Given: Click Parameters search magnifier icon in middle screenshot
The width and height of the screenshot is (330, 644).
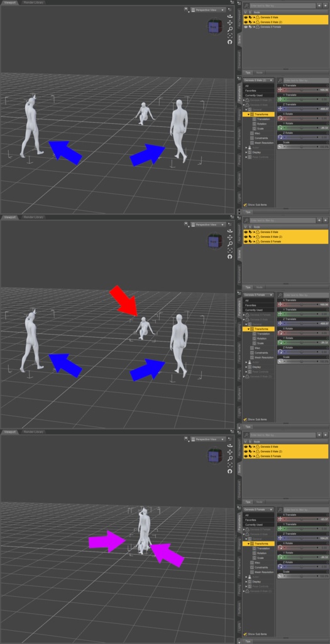Looking at the screenshot, I should click(280, 295).
